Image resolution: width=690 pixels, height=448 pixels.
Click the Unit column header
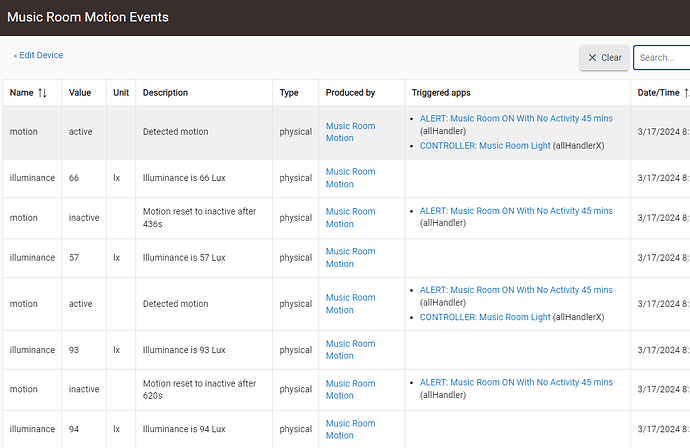121,93
